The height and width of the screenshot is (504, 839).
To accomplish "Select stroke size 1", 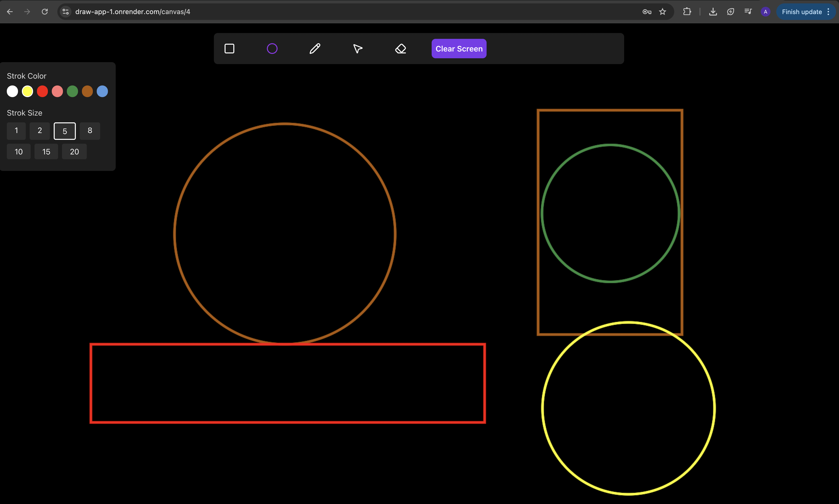I will pos(16,130).
